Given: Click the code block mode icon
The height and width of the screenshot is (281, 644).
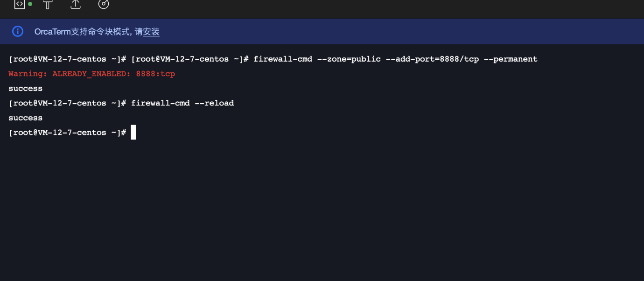Looking at the screenshot, I should tap(19, 4).
